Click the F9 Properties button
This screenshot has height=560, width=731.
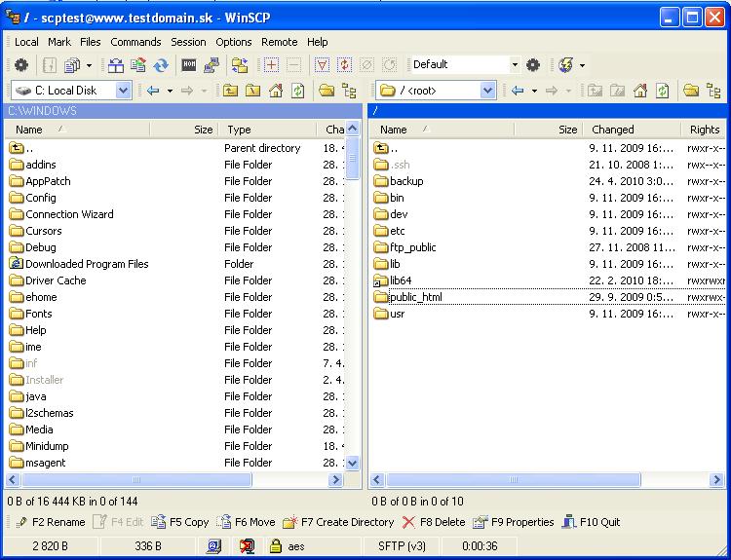click(x=514, y=522)
